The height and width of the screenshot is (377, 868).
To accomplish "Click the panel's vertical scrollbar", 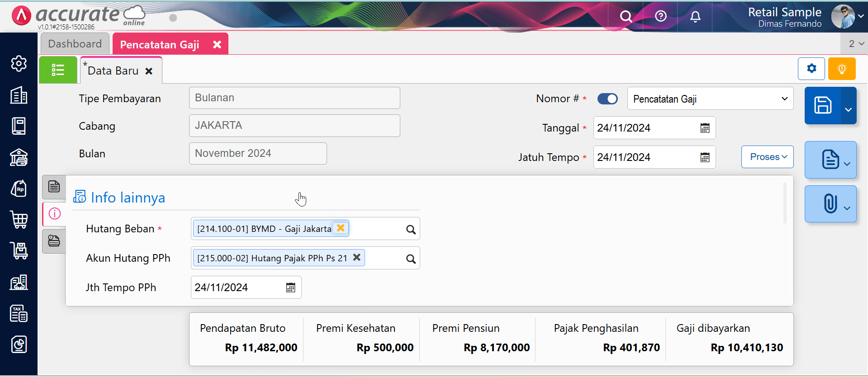I will 785,203.
